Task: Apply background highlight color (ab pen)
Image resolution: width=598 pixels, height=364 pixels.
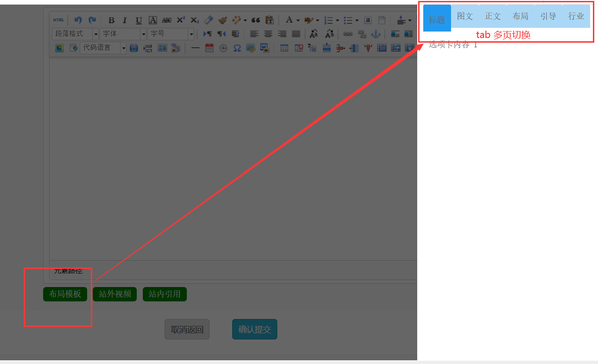Action: [x=308, y=20]
